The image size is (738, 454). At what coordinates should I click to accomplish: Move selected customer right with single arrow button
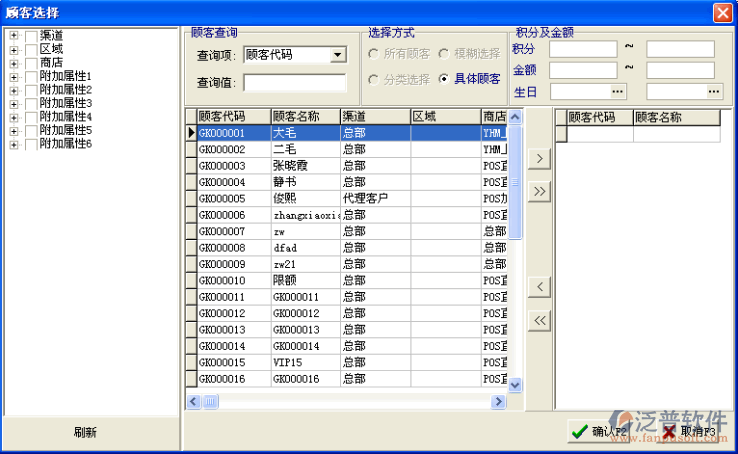(539, 159)
